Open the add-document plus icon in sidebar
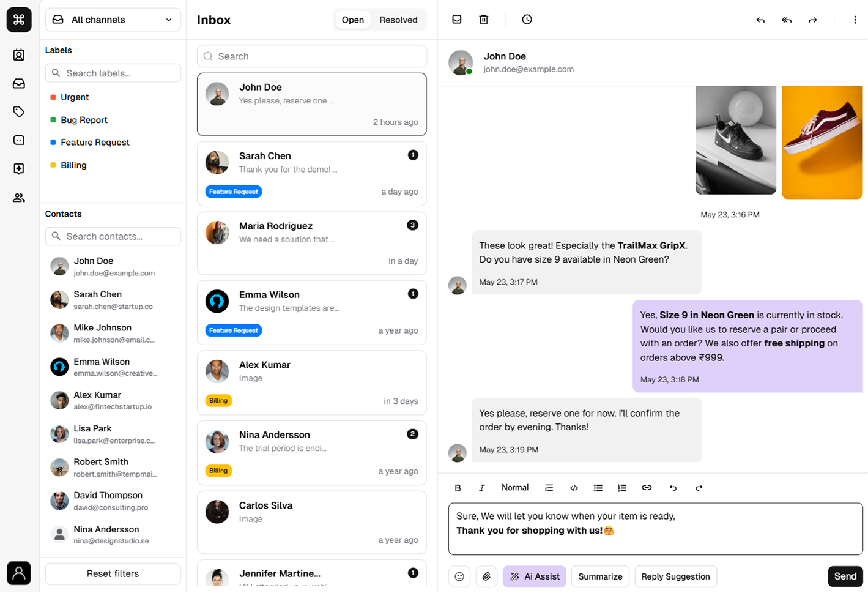 (x=19, y=169)
